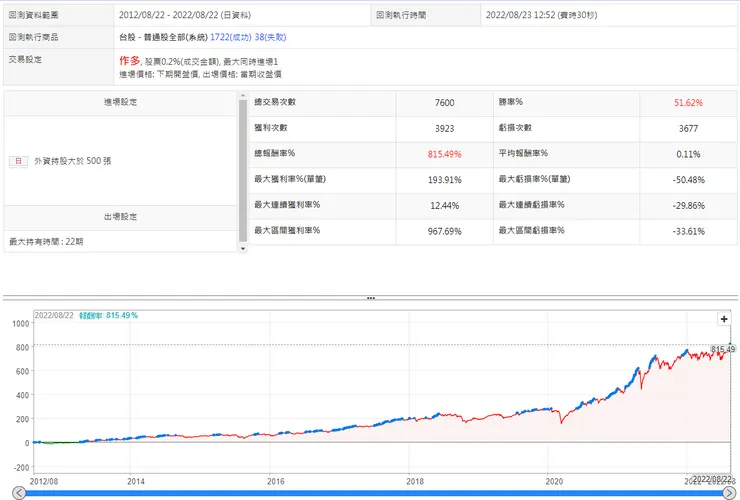This screenshot has width=740, height=500.
Task: Click the 獲利次數 label
Action: click(270, 127)
